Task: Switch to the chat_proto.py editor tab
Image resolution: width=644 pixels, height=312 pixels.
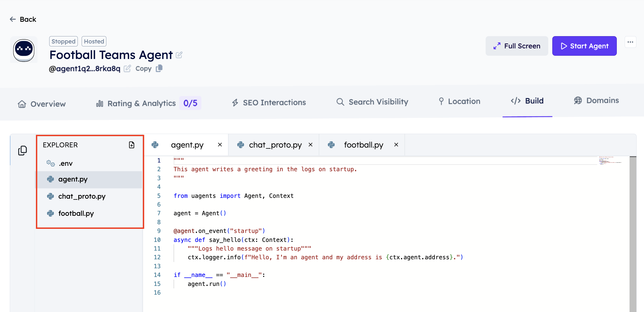Action: tap(275, 145)
